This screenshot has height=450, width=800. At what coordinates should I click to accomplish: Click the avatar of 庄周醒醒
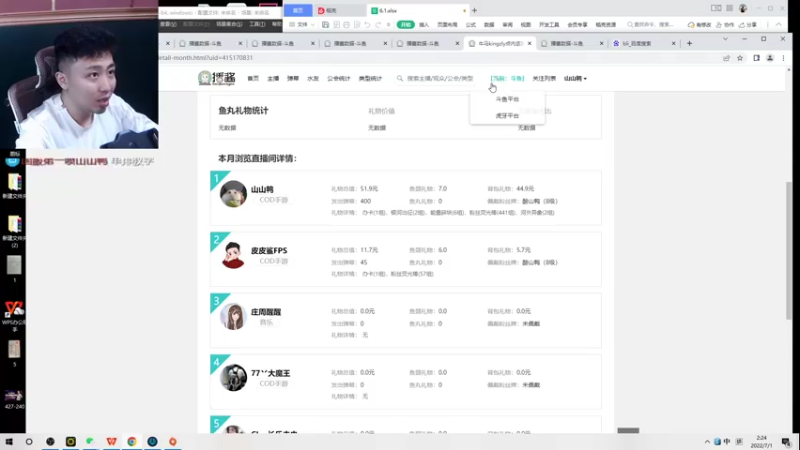coord(233,316)
